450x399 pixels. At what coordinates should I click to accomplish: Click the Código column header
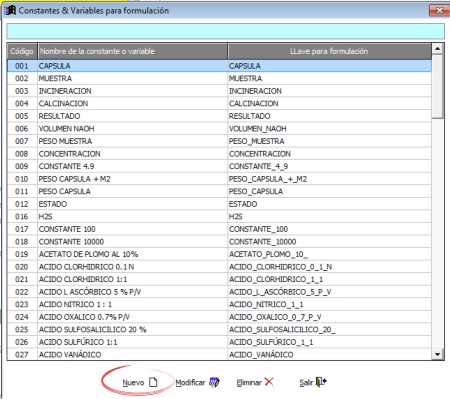(22, 51)
